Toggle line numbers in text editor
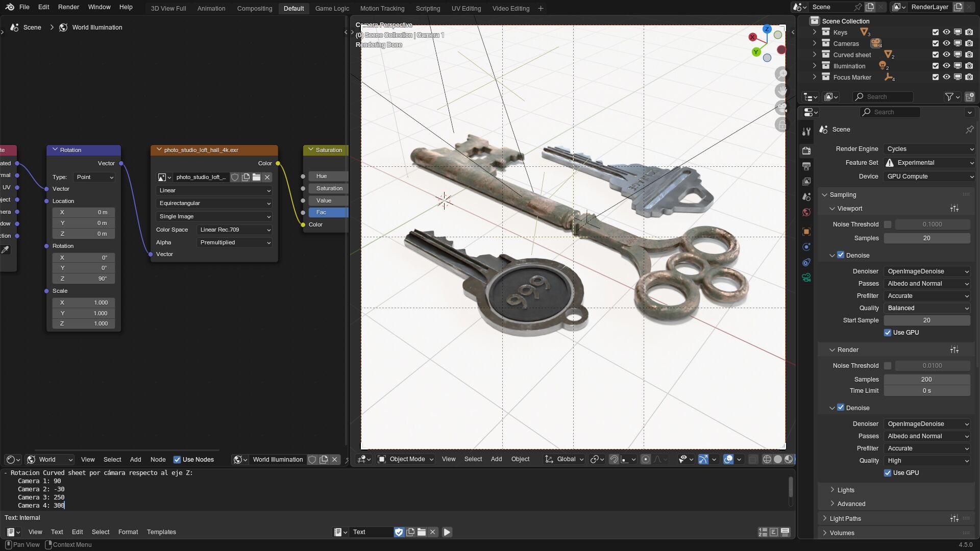980x551 pixels. pyautogui.click(x=763, y=532)
